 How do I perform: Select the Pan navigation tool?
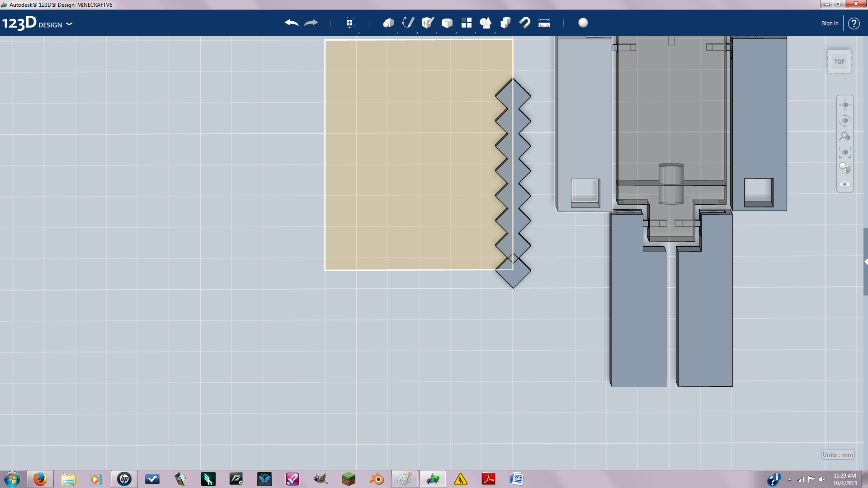click(x=845, y=105)
